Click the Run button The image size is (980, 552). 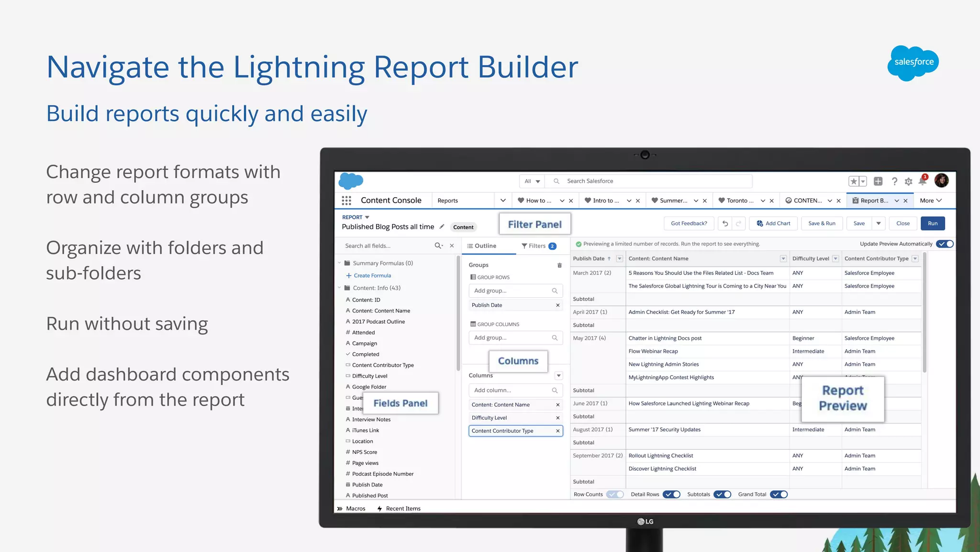coord(933,224)
